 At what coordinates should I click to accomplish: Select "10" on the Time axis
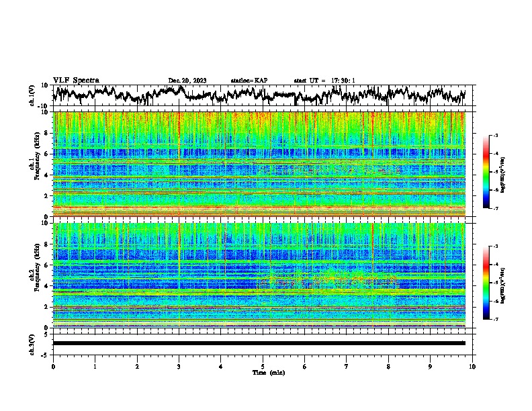472,367
